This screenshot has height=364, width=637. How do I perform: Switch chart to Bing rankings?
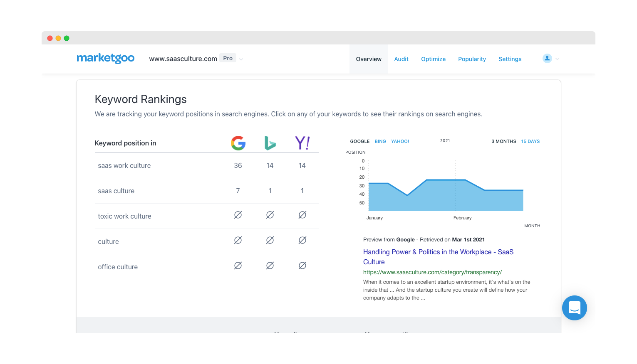pos(380,141)
